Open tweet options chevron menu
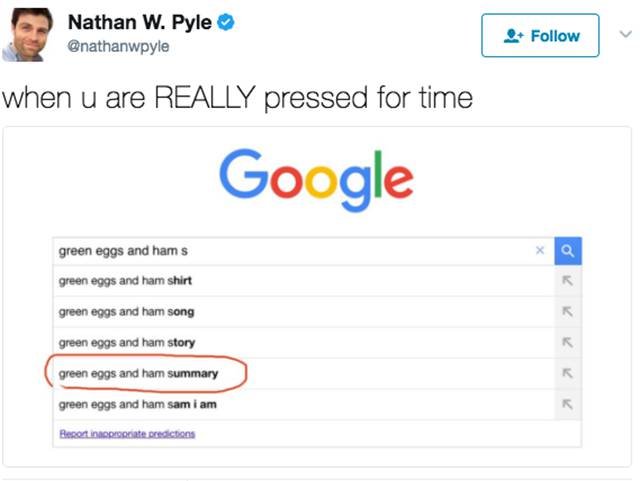This screenshot has height=481, width=640. coord(625,34)
